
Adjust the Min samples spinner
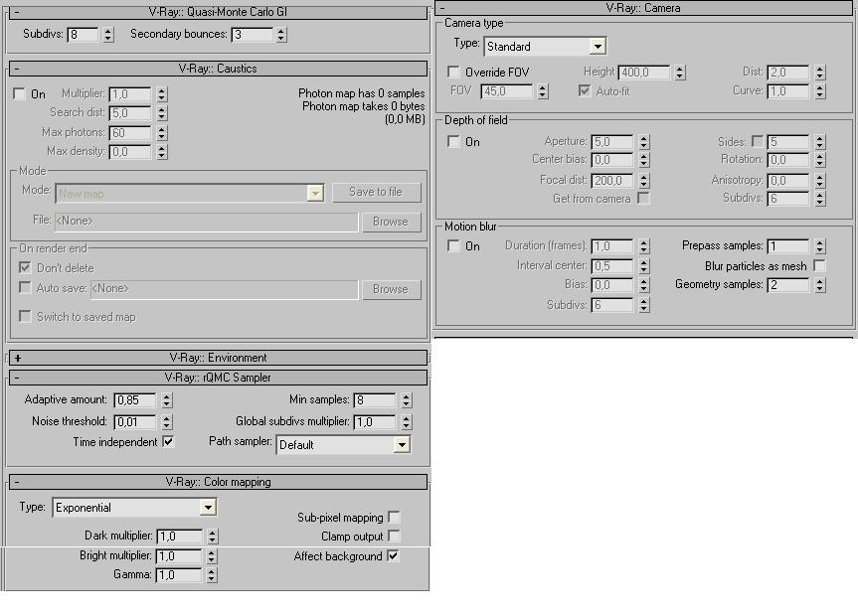click(x=406, y=400)
